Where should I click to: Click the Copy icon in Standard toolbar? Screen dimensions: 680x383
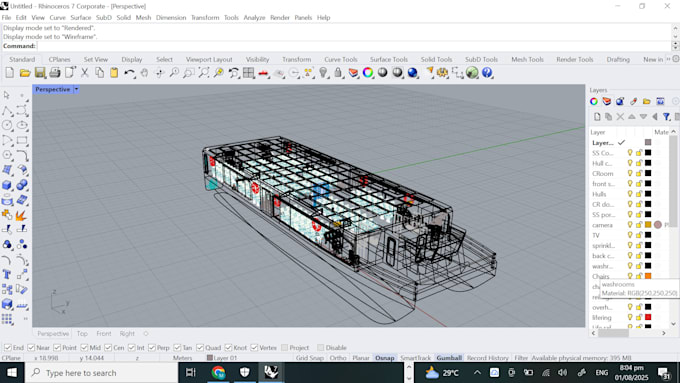(99, 73)
